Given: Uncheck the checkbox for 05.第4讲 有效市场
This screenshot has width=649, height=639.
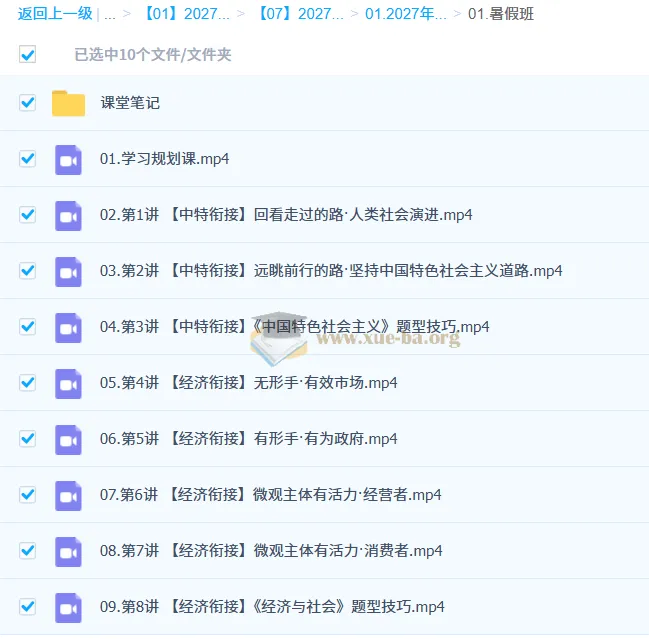Looking at the screenshot, I should click(27, 382).
